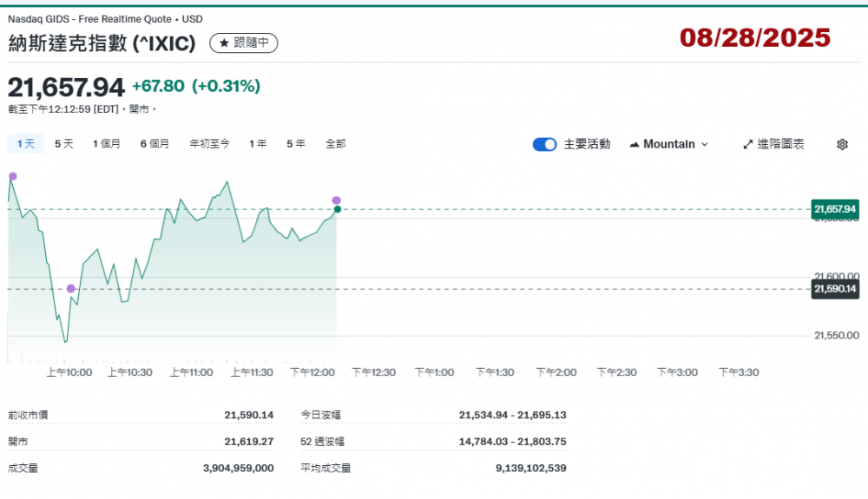Show the 6個月 chart range
The height and width of the screenshot is (499, 868).
coord(155,144)
